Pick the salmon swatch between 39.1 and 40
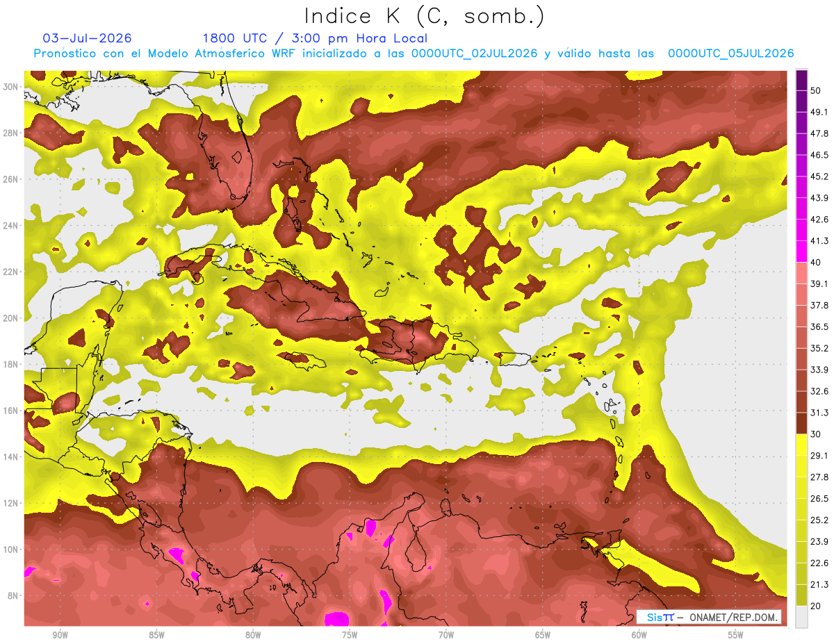The width and height of the screenshot is (834, 644). coord(801,273)
